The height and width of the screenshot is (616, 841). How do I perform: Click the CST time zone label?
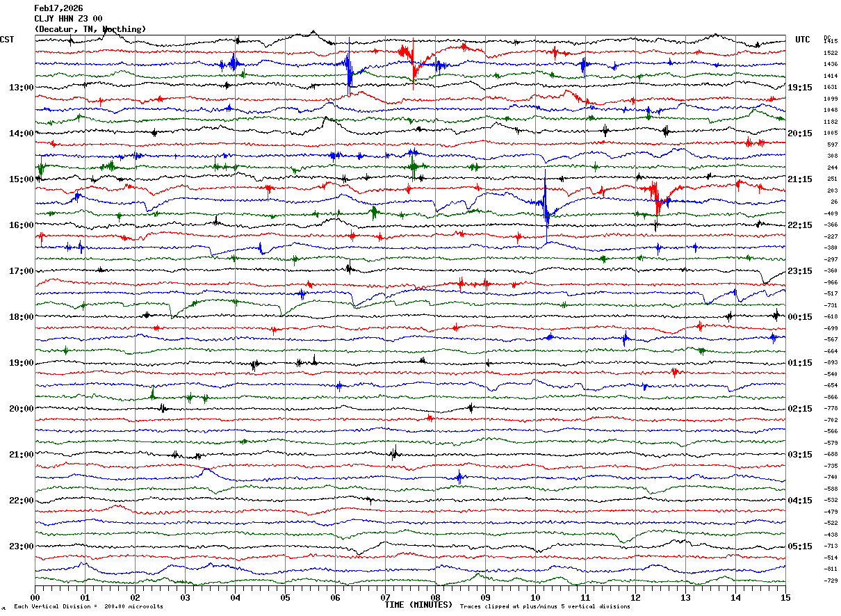click(x=7, y=40)
